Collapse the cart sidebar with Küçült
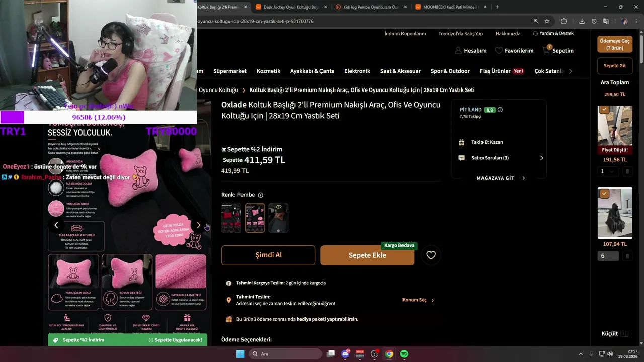The width and height of the screenshot is (644, 362). click(615, 334)
